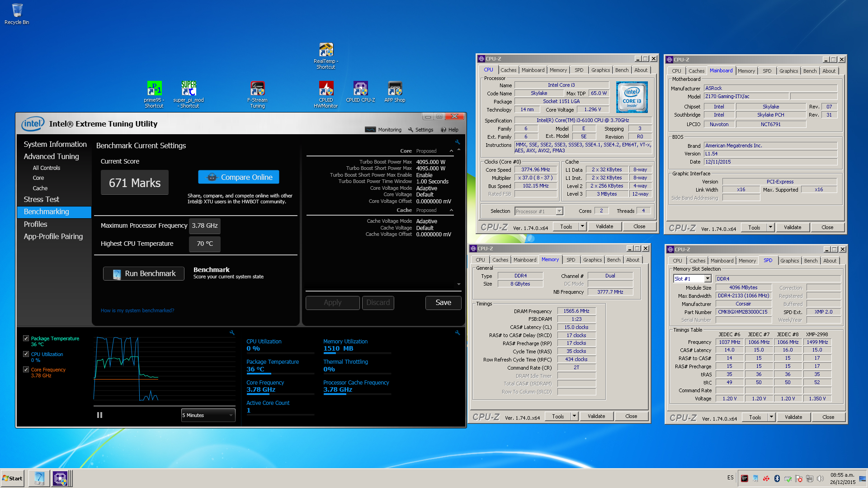Open the Windows Start button
The height and width of the screenshot is (488, 868).
tap(13, 478)
